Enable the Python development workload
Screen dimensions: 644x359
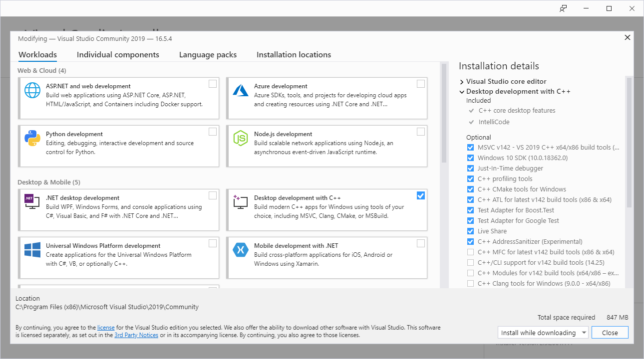click(213, 132)
